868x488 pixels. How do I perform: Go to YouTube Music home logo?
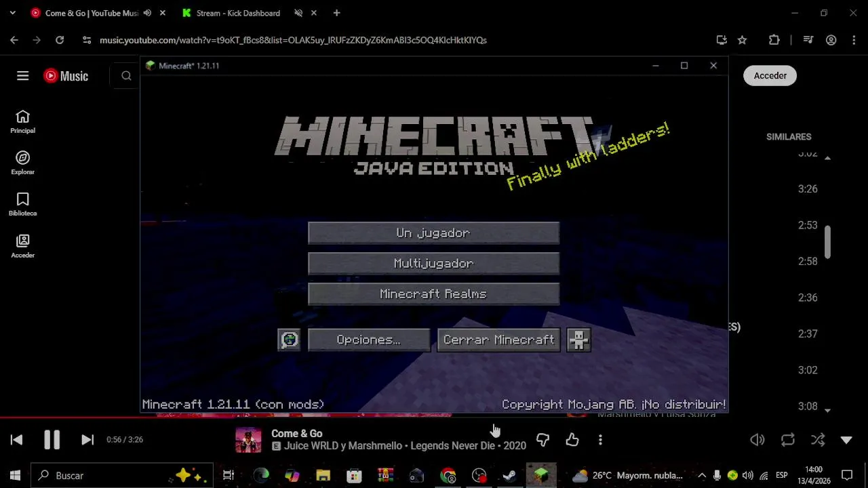coord(66,76)
